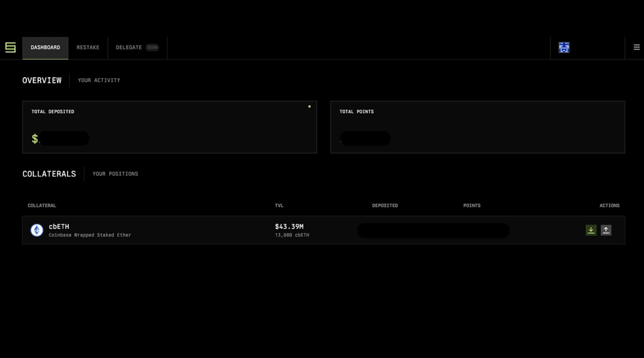The image size is (644, 358).
Task: Switch to Your Activity view
Action: [x=99, y=80]
